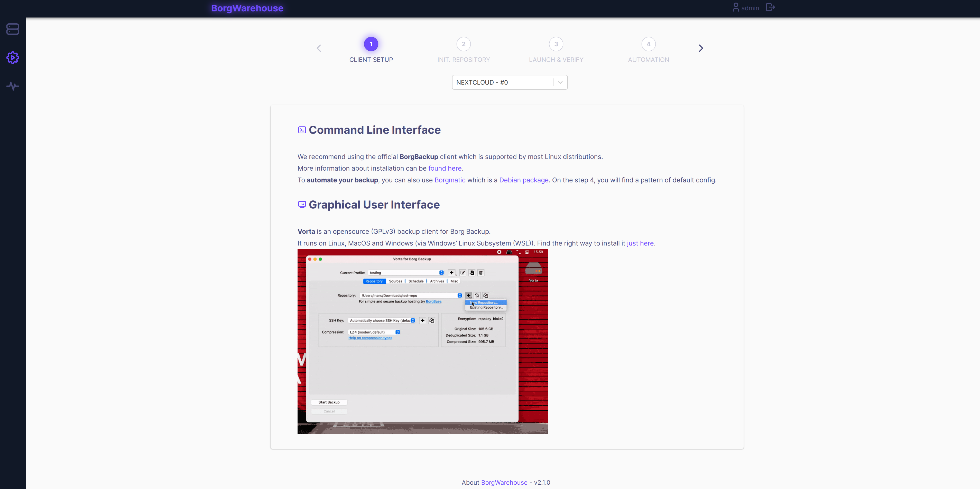Open the Debian package link
The height and width of the screenshot is (489, 980).
coord(523,180)
